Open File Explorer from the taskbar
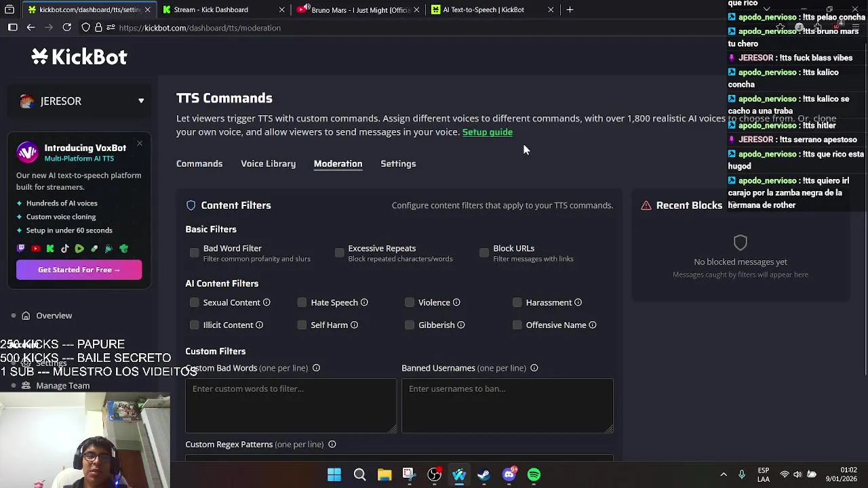868x488 pixels. tap(384, 475)
